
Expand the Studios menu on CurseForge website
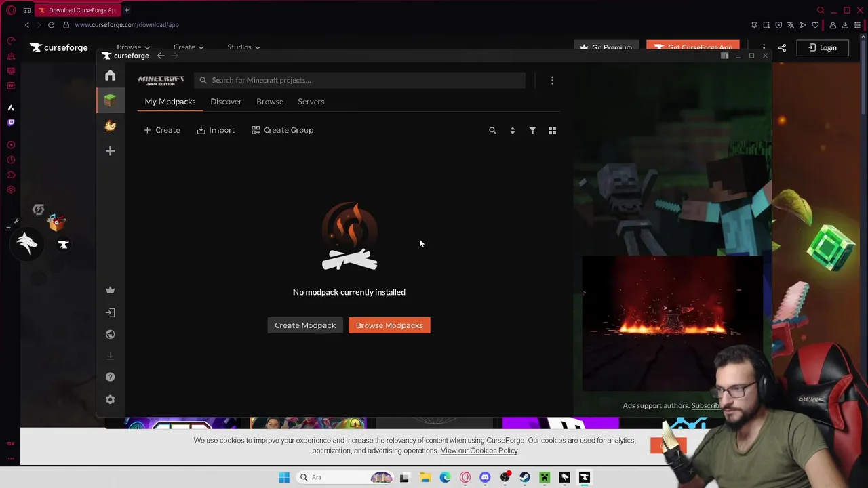point(243,47)
